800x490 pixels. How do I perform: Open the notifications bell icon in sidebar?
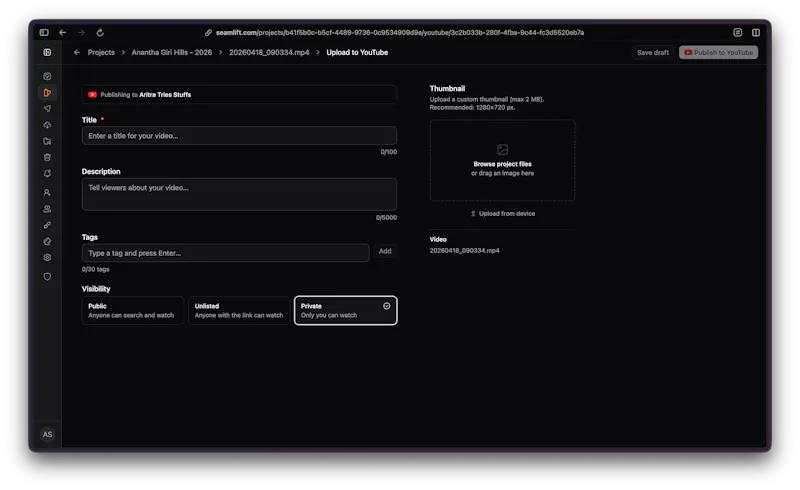click(47, 174)
